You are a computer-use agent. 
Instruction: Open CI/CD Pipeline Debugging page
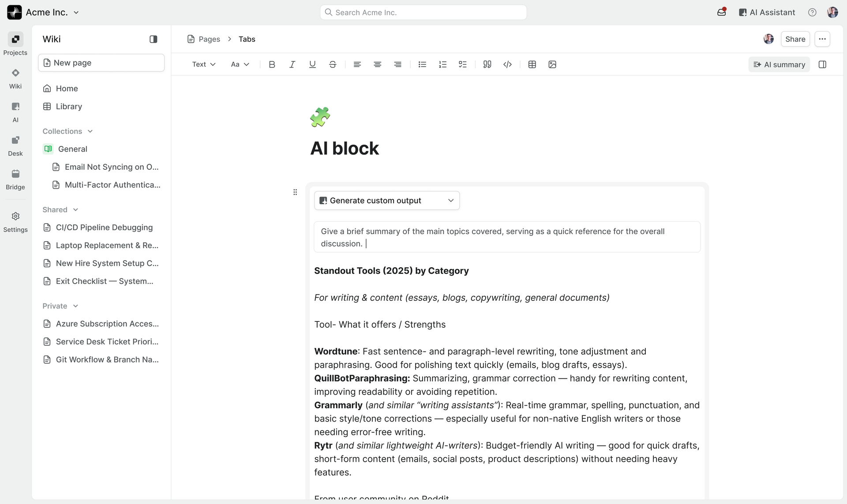tap(101, 228)
